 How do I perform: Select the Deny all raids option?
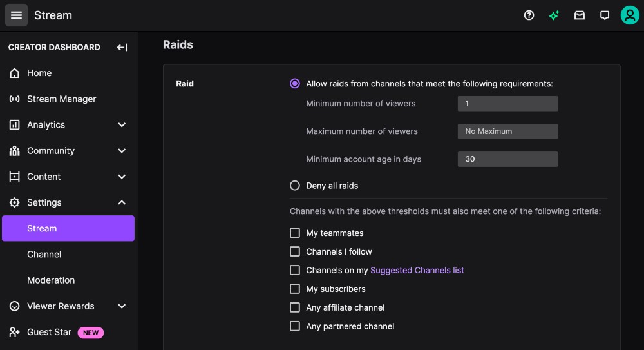pyautogui.click(x=295, y=186)
